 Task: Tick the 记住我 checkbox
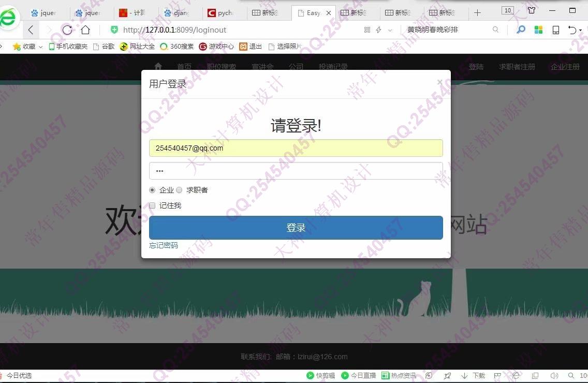point(152,205)
